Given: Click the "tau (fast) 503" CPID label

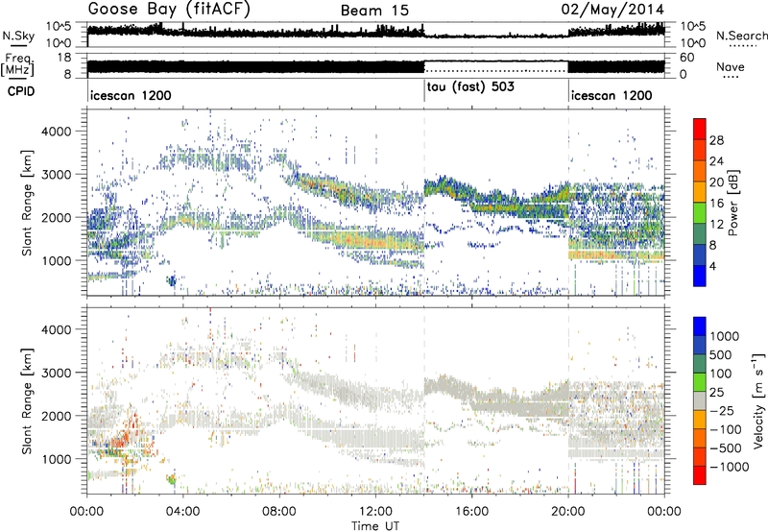Looking at the screenshot, I should (x=470, y=87).
